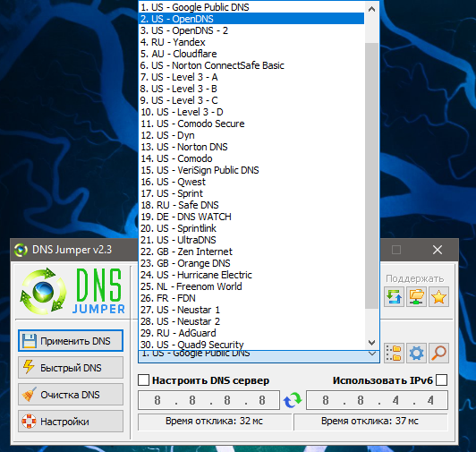Click the blue gear settings icon
The height and width of the screenshot is (452, 476).
(x=416, y=353)
